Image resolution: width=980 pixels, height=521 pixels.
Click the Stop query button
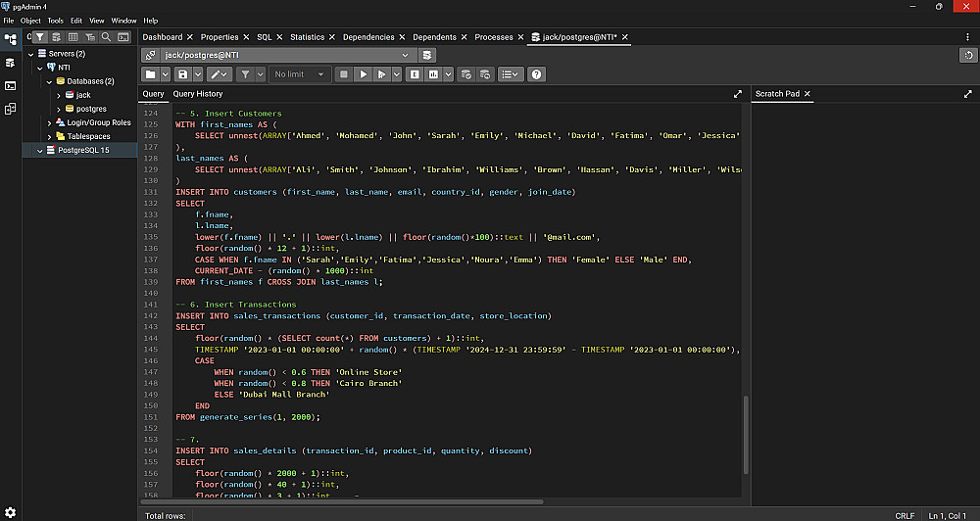[x=343, y=74]
